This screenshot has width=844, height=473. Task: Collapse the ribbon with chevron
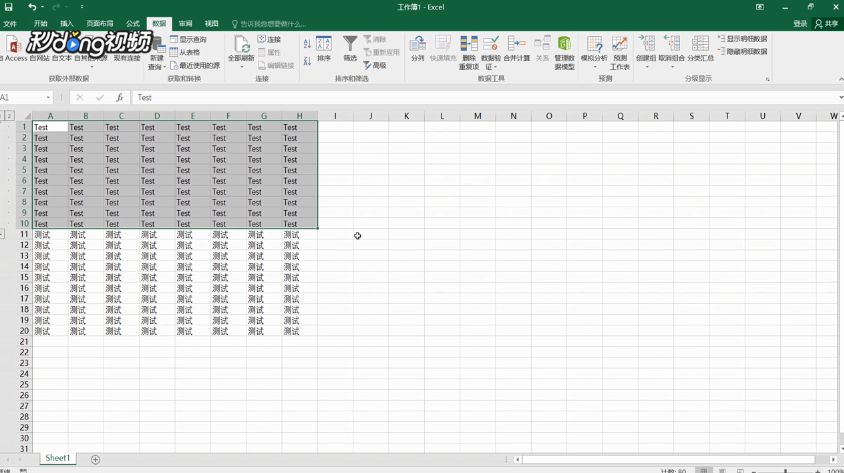coord(840,79)
